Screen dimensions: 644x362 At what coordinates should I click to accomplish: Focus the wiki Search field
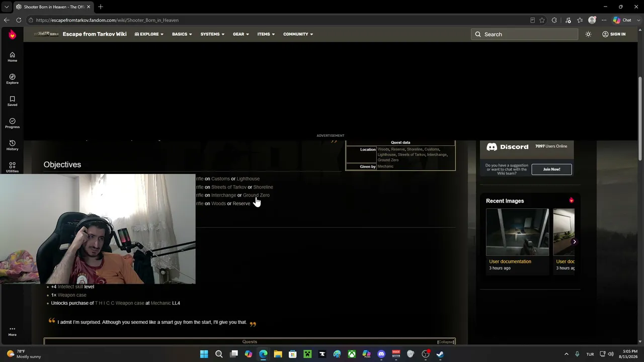[x=524, y=34]
